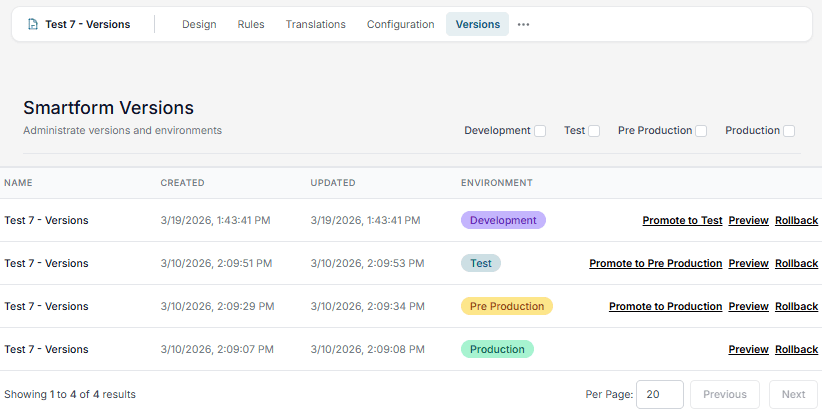Open the Rules tab

[251, 24]
